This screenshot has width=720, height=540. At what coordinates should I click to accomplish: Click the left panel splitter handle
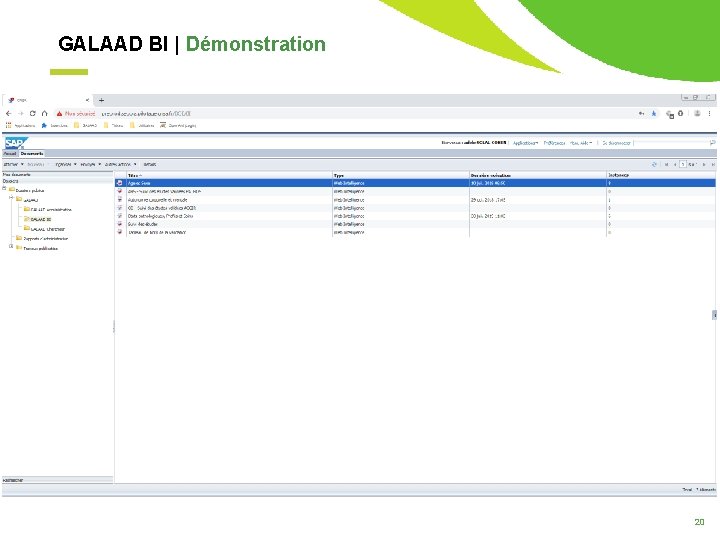point(114,326)
